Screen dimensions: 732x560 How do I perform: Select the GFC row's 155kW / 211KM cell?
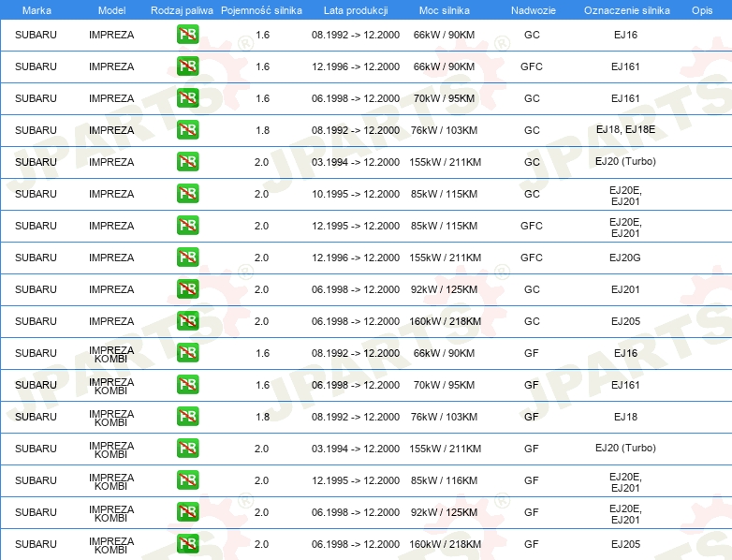pyautogui.click(x=446, y=258)
